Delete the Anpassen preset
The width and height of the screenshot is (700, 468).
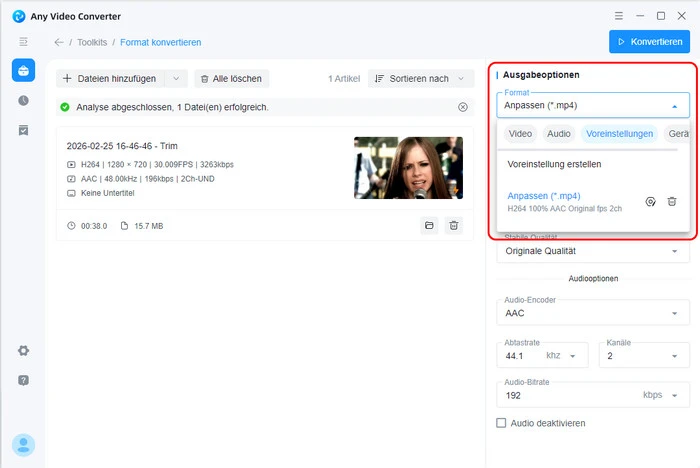tap(672, 201)
